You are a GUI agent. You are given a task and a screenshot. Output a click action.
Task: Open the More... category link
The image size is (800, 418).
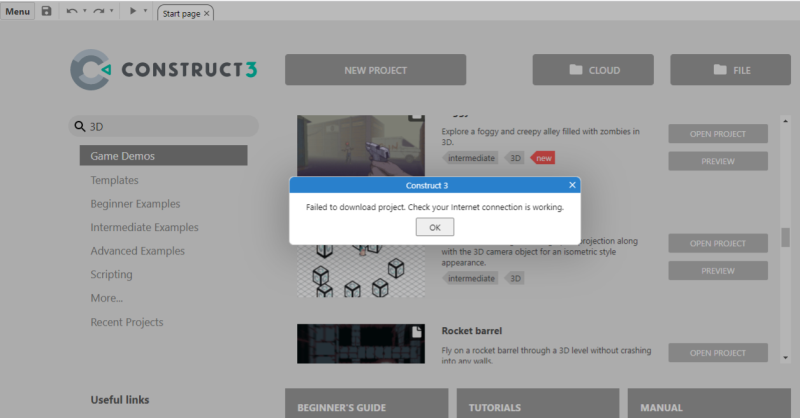point(107,298)
